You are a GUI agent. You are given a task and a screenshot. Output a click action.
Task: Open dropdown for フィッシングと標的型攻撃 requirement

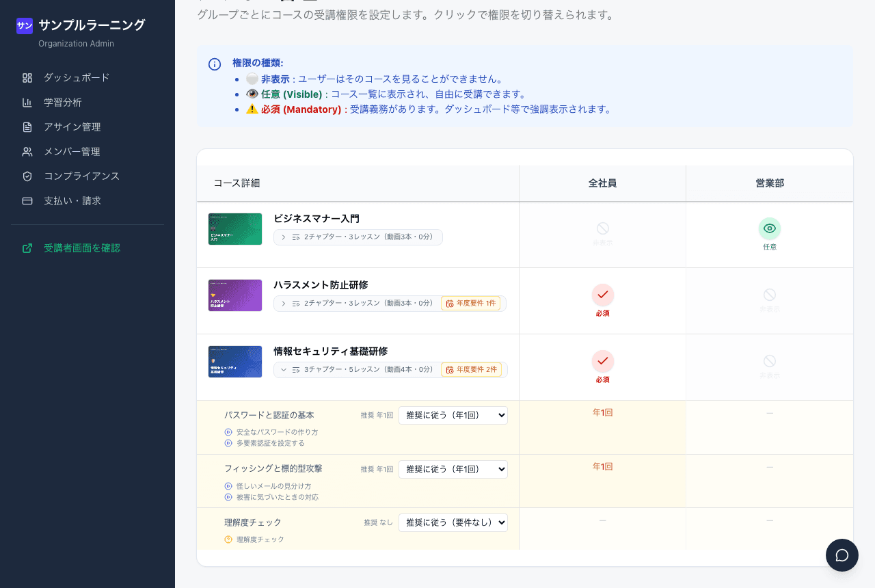click(x=453, y=469)
